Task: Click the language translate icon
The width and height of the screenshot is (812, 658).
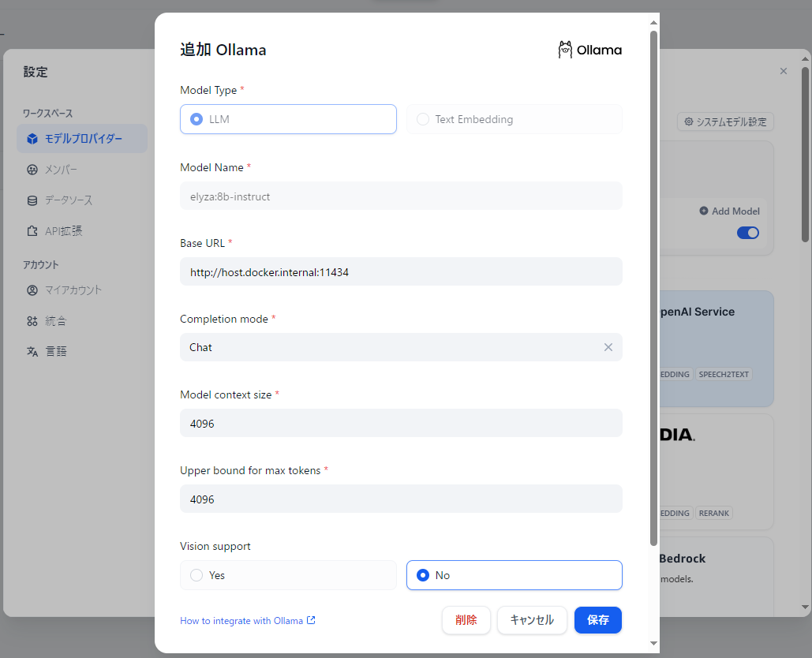Action: (32, 352)
